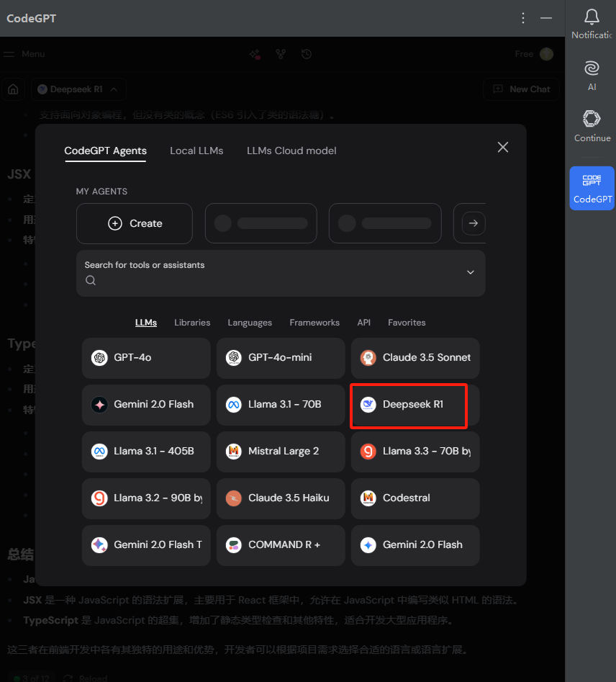Viewport: 616px width, 682px height.
Task: Click the GPT-4o-mini logo icon
Action: click(234, 357)
